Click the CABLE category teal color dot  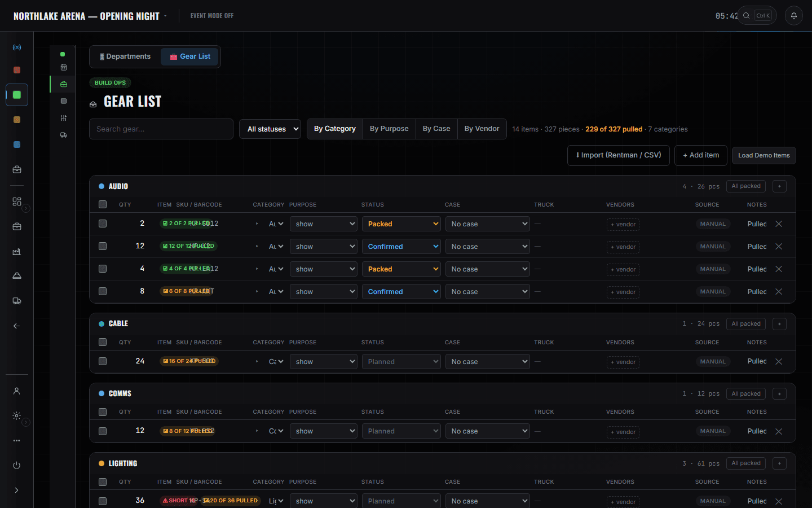(x=101, y=324)
